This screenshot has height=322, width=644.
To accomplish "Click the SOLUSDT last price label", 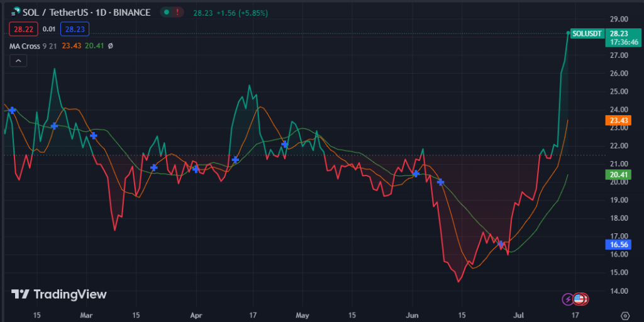I will pyautogui.click(x=588, y=33).
